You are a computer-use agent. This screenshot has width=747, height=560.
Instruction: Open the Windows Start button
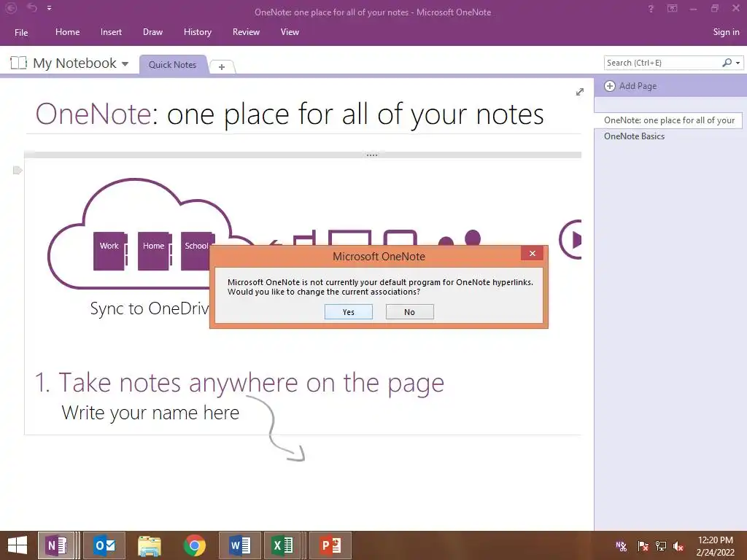(18, 545)
